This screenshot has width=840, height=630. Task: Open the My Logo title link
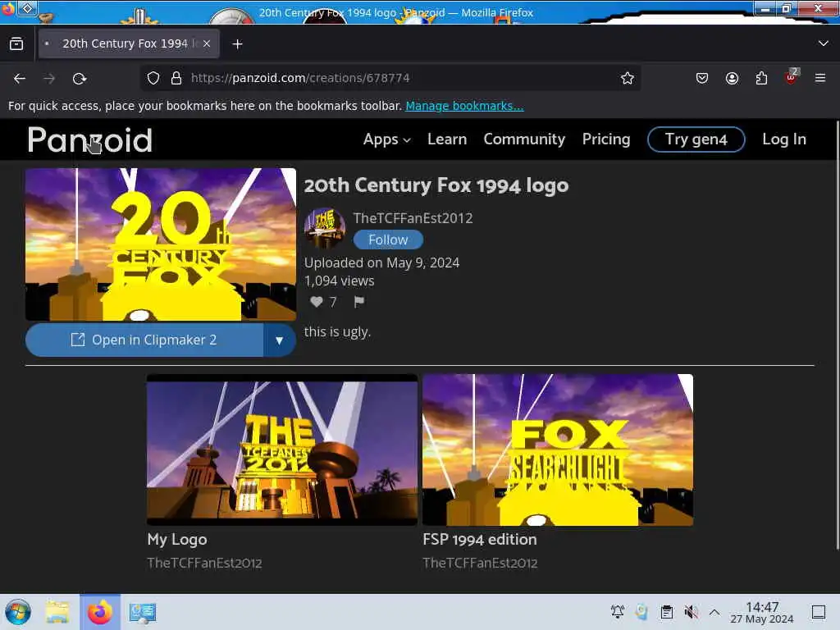coord(177,540)
